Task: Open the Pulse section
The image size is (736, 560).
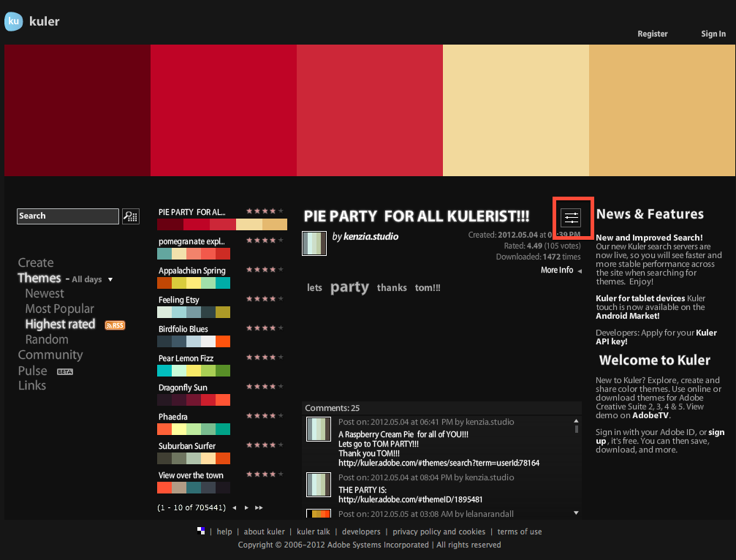Action: [32, 371]
